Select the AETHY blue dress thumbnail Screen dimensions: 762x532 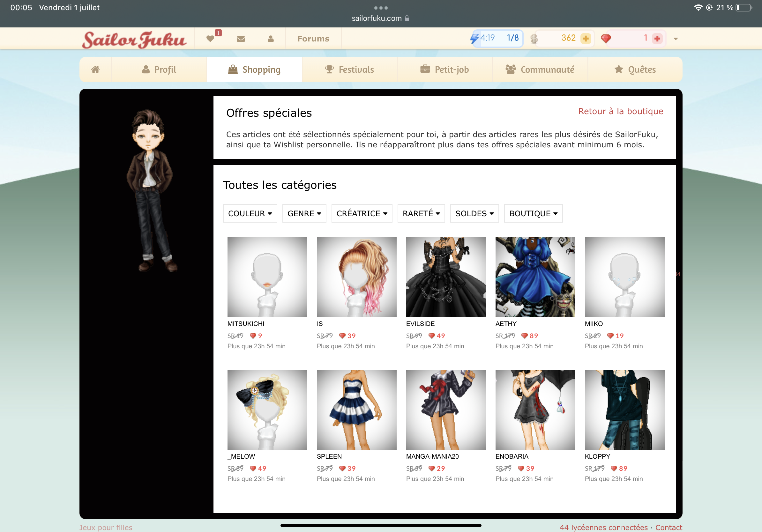[x=535, y=277]
